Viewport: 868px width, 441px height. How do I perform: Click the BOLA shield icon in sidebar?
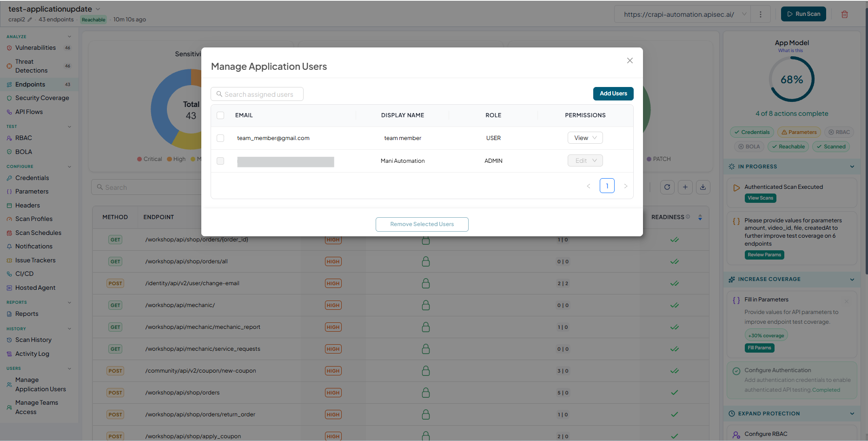(x=9, y=152)
